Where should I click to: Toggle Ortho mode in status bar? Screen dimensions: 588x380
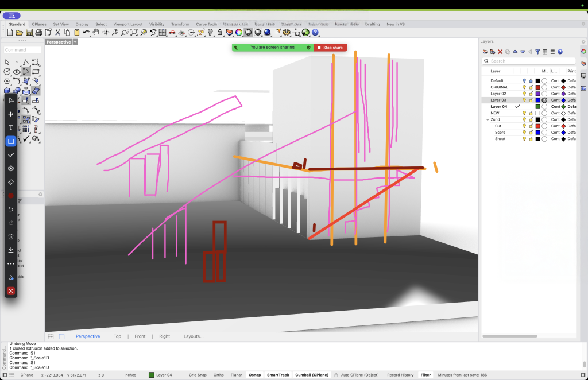218,375
